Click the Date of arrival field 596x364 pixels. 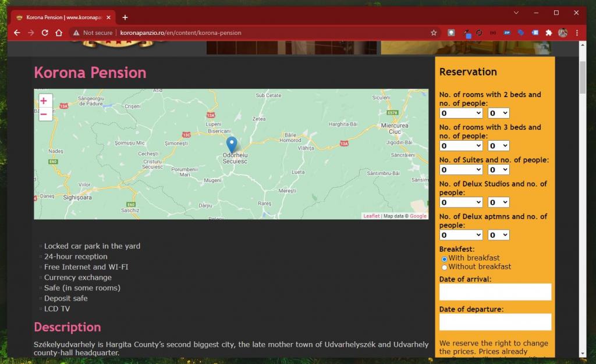(x=495, y=292)
